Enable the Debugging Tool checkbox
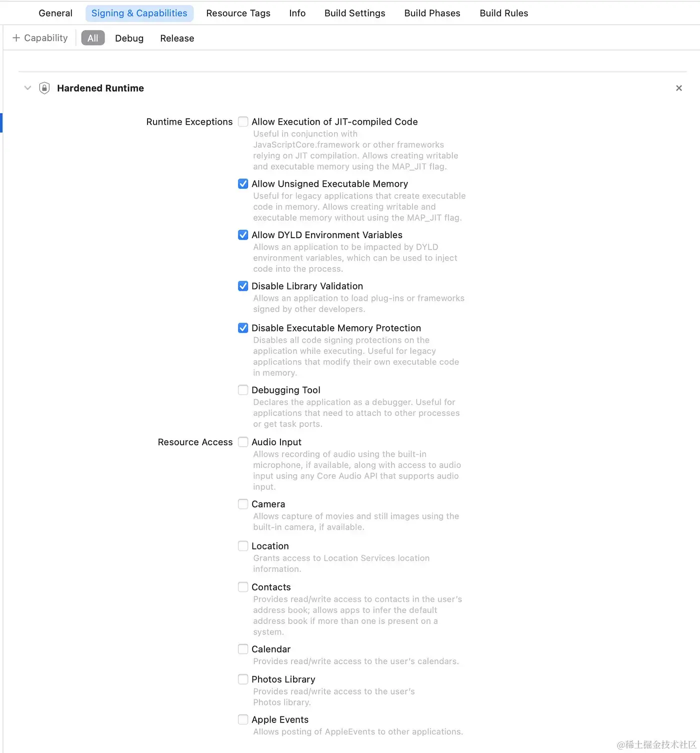700x753 pixels. (243, 390)
